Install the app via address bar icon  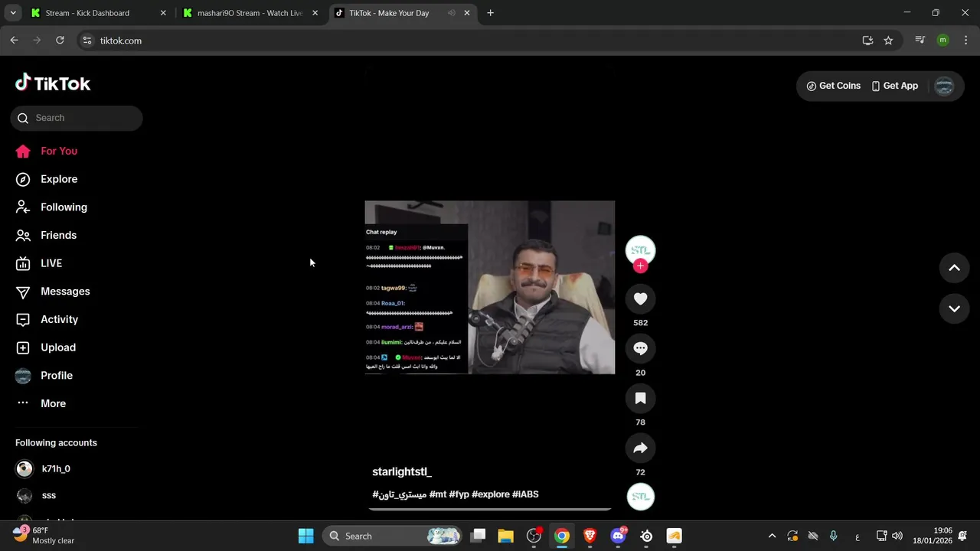click(x=867, y=41)
